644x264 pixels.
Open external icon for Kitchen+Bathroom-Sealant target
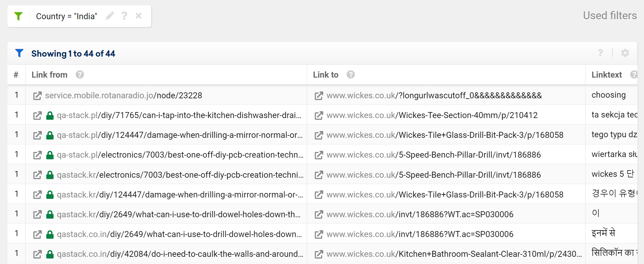tap(319, 254)
